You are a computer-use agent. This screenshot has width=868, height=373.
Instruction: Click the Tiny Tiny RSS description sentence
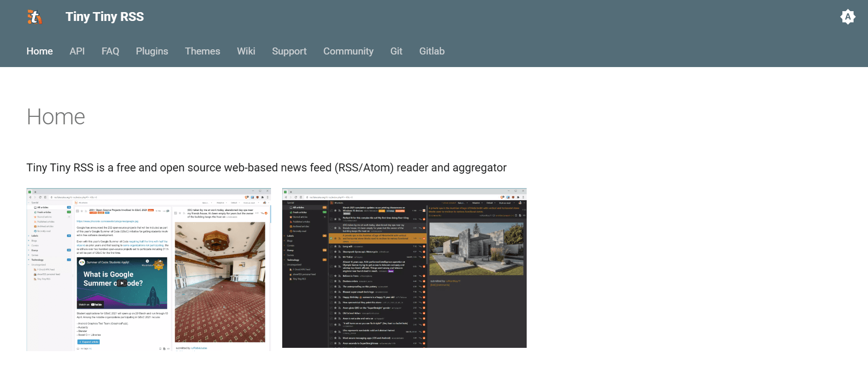pyautogui.click(x=266, y=168)
